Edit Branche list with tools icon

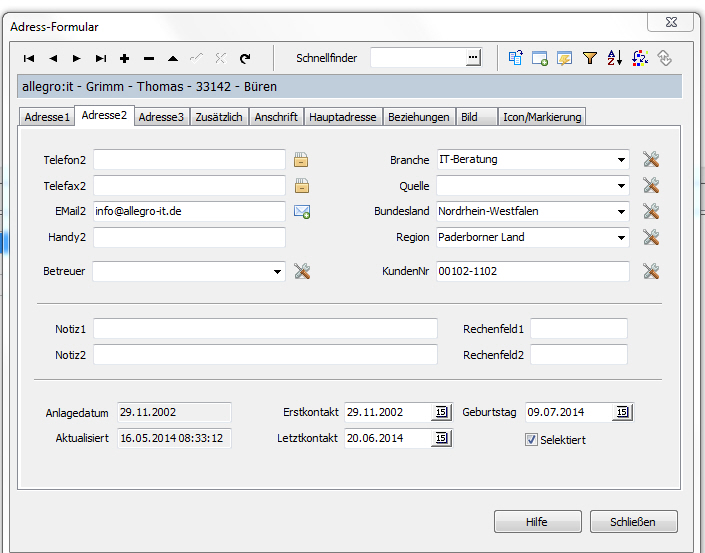[651, 159]
